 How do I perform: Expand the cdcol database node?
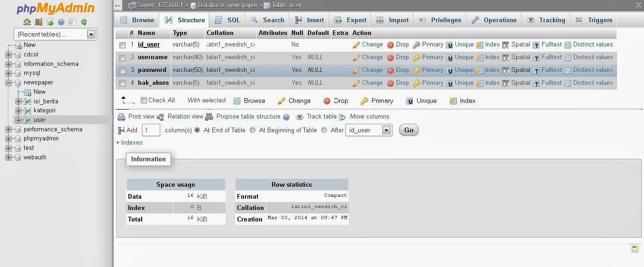9,55
